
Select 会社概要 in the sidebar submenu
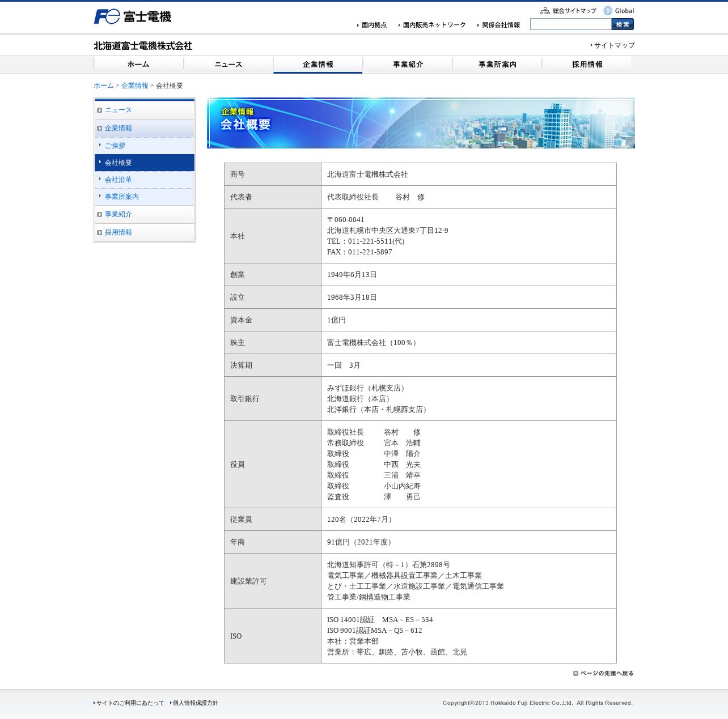tap(145, 163)
